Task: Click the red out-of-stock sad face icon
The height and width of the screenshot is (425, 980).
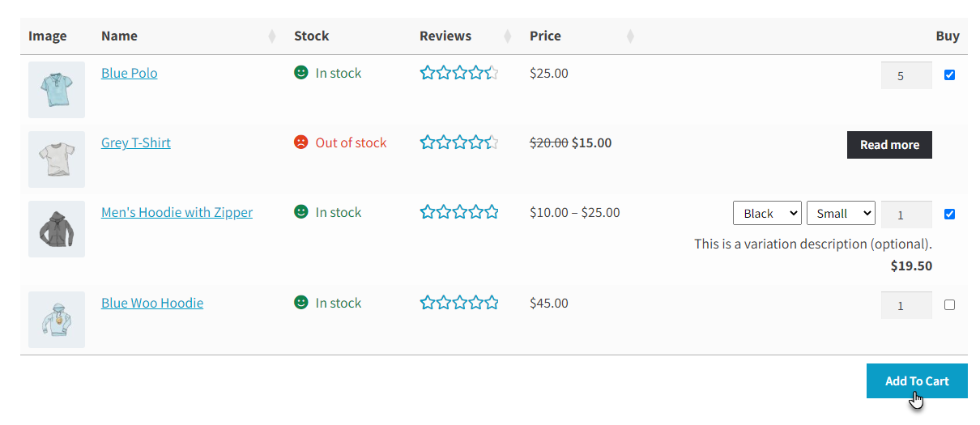Action: point(301,142)
